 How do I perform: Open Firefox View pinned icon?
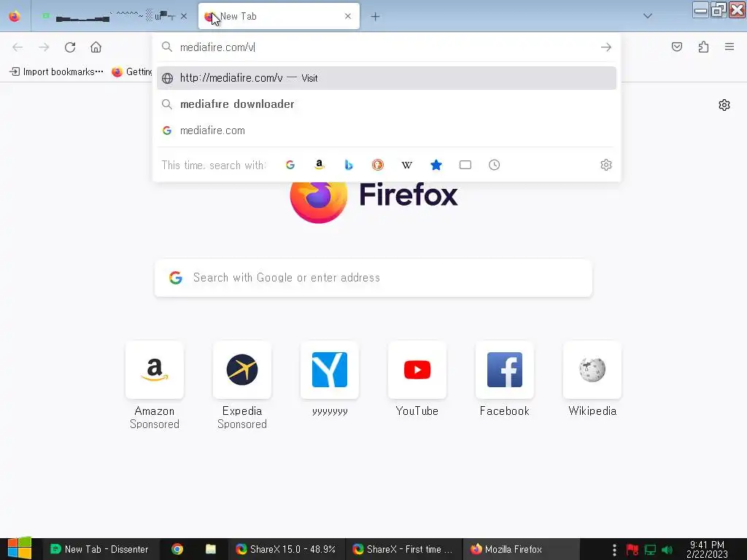click(x=15, y=16)
